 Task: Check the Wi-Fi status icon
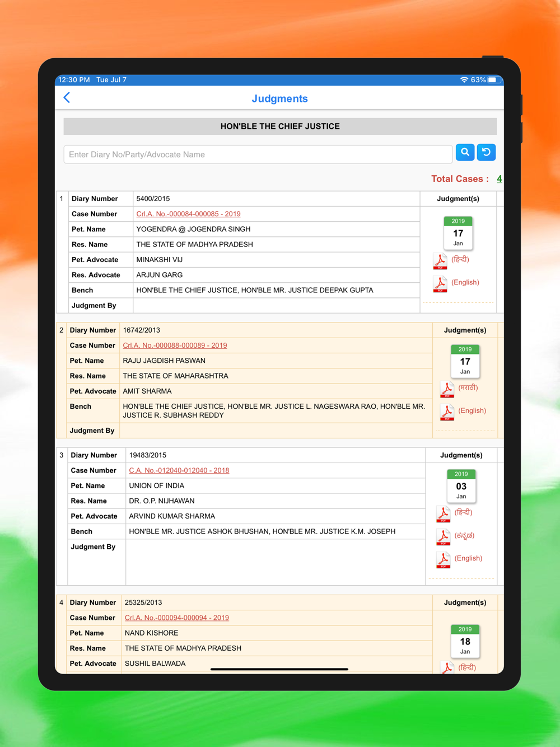point(464,80)
